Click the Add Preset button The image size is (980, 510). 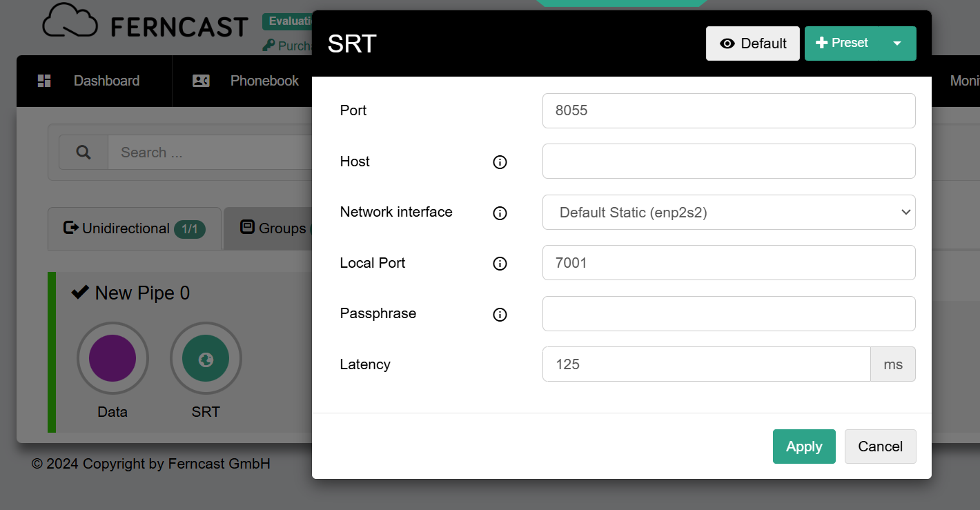click(842, 43)
